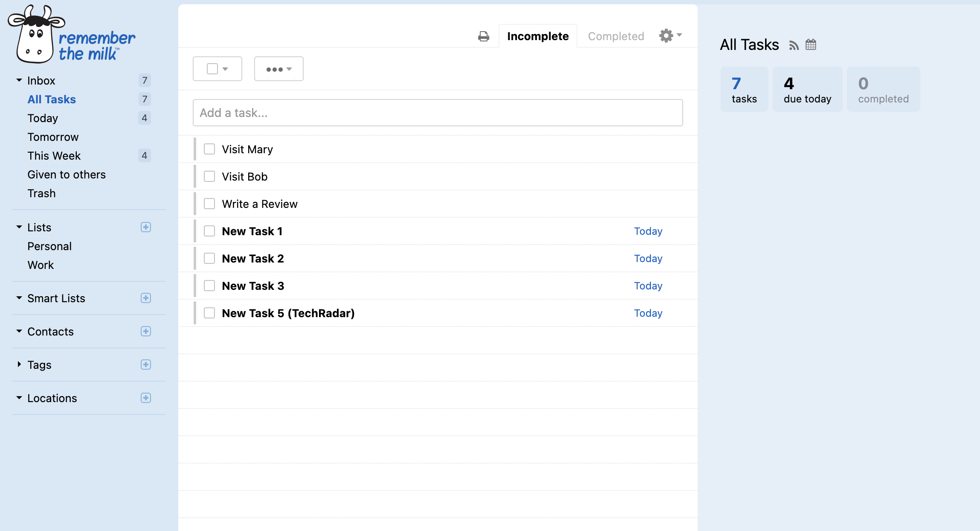Check the Write a Review checkbox
The image size is (980, 531).
pyautogui.click(x=209, y=204)
